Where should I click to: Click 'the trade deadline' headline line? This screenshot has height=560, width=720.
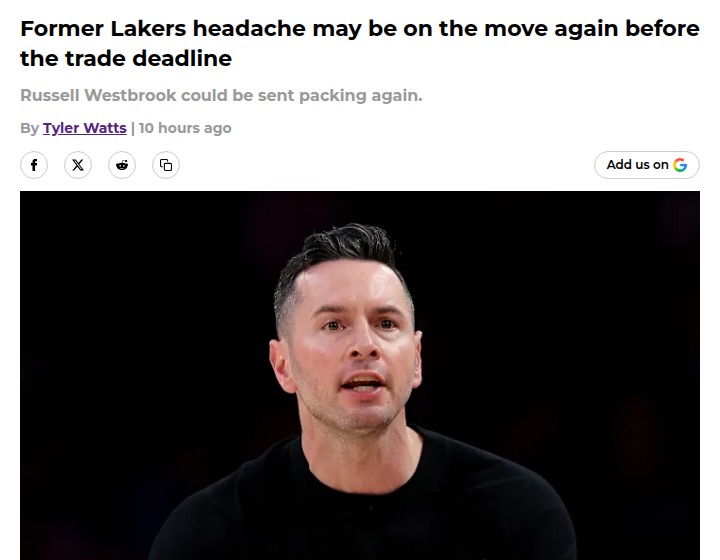coord(126,58)
